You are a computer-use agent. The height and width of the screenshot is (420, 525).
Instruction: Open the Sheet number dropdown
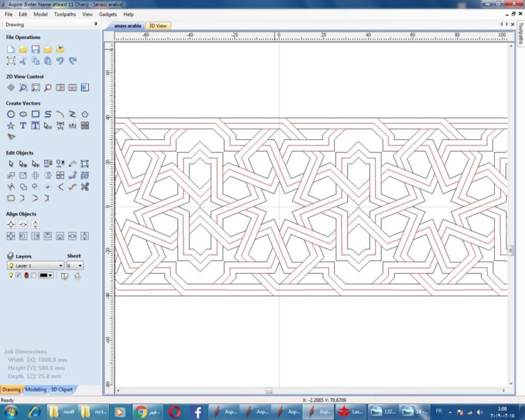(x=80, y=266)
